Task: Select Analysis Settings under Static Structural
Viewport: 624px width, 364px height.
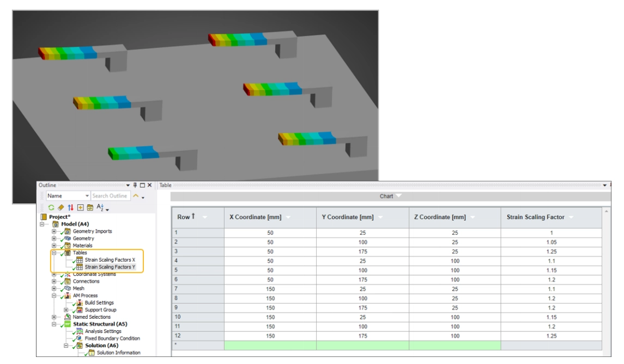Action: coord(103,331)
